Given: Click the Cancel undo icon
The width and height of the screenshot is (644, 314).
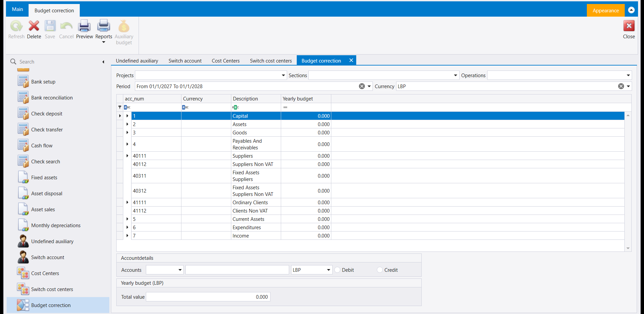Looking at the screenshot, I should pos(66,26).
